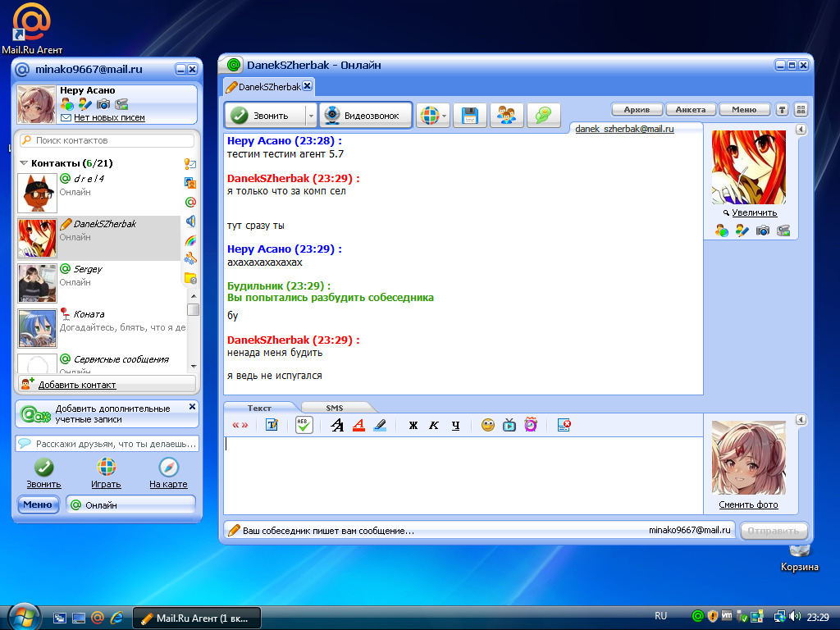
Task: Click the TV multimedia icon in message toolbar
Action: point(509,425)
